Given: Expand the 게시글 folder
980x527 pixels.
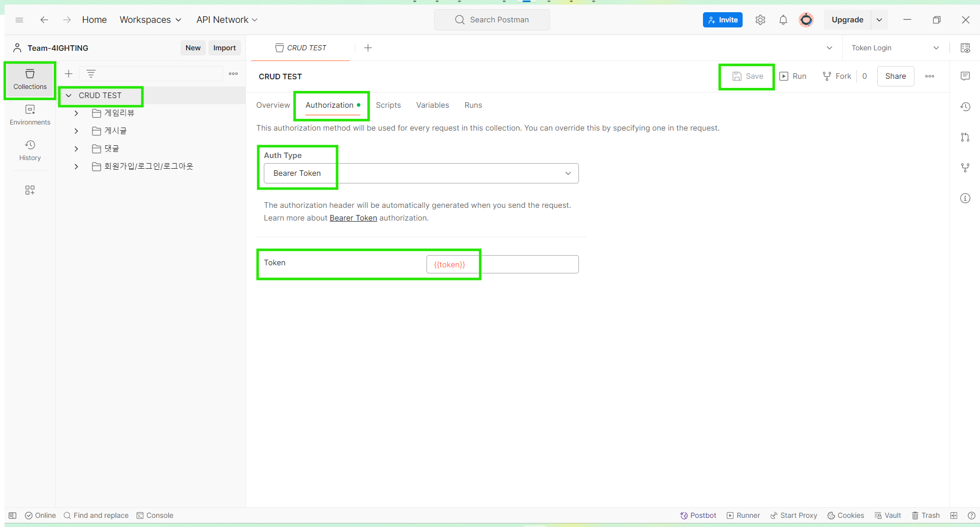Looking at the screenshot, I should tap(76, 131).
